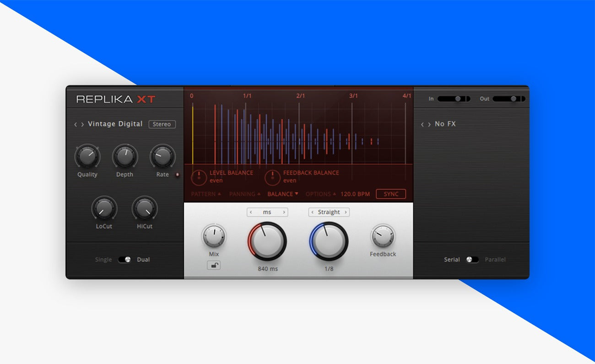Viewport: 595px width, 364px height.
Task: Open the PANNING tab
Action: coord(245,194)
